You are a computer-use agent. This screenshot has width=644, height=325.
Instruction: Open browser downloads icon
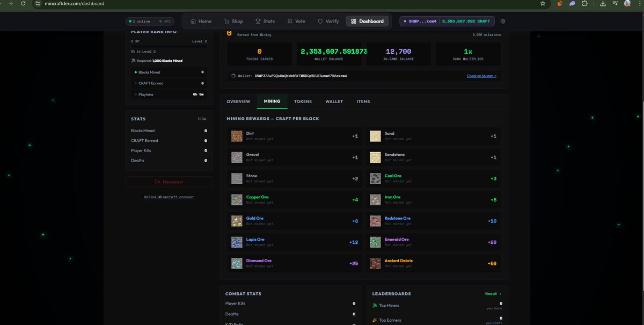pos(603,3)
